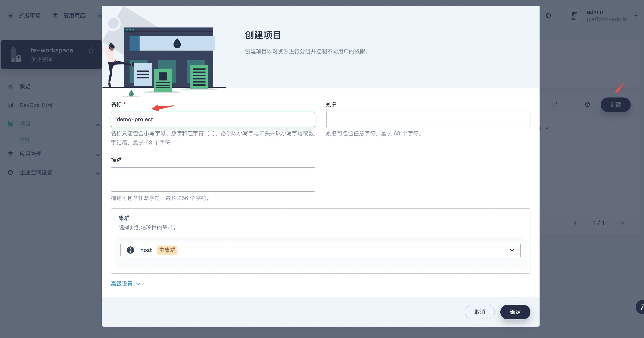Go to previous page arrow
Viewport: 644px width, 338px height.
[x=577, y=223]
